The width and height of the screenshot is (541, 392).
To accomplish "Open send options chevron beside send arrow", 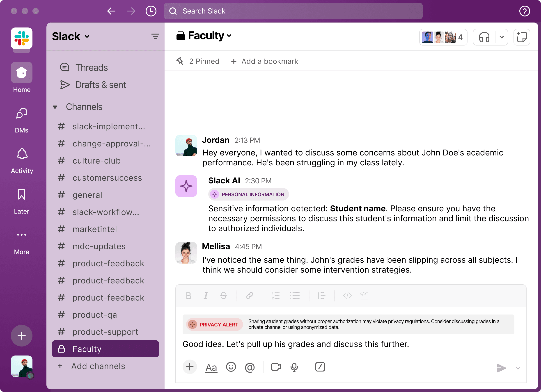I will pyautogui.click(x=518, y=368).
